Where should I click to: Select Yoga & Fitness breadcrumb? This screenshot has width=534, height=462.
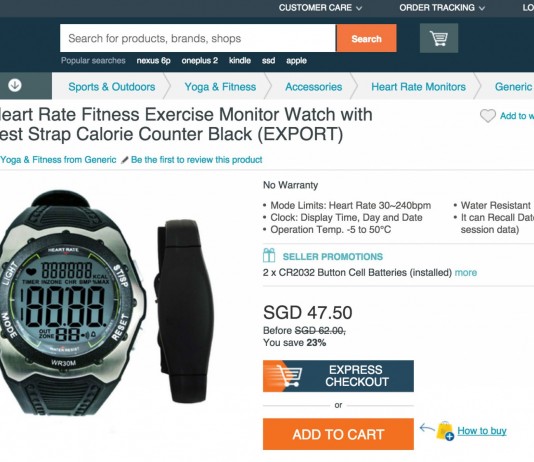pyautogui.click(x=220, y=87)
